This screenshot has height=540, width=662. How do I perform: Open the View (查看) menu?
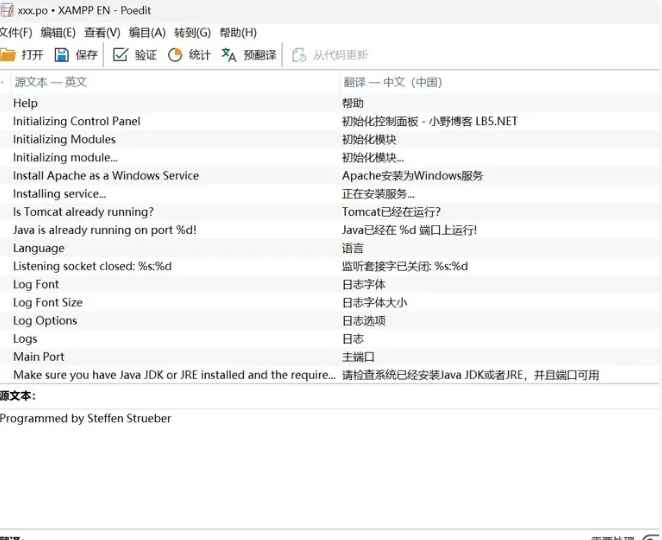(x=101, y=33)
